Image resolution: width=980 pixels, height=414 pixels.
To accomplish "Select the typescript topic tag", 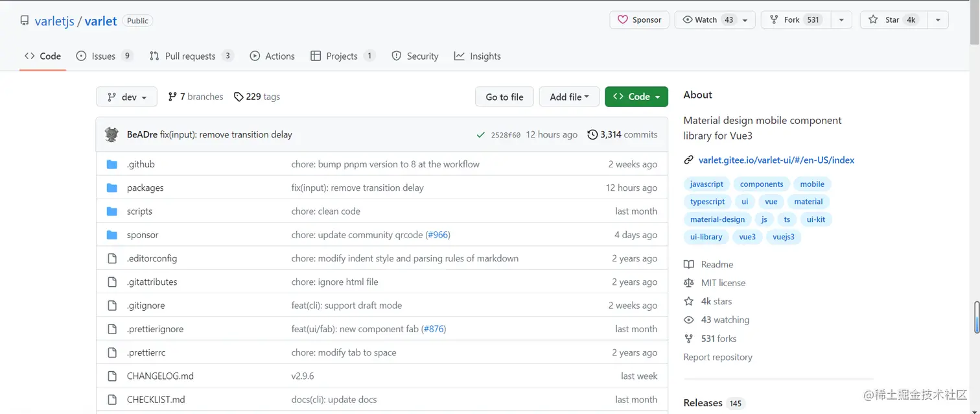I will (x=708, y=202).
